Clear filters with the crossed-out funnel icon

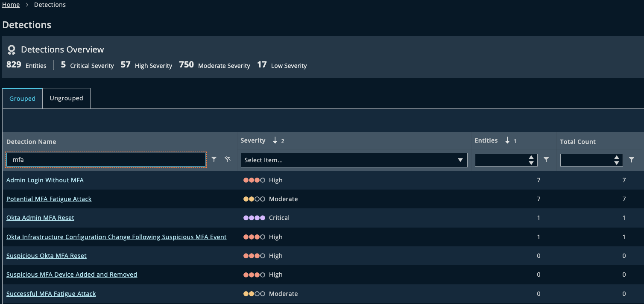click(x=228, y=160)
